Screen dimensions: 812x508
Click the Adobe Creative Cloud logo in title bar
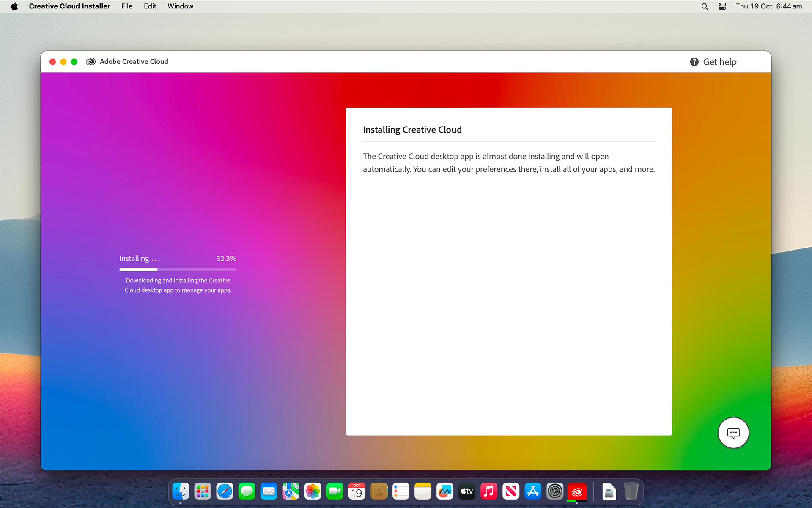click(91, 62)
